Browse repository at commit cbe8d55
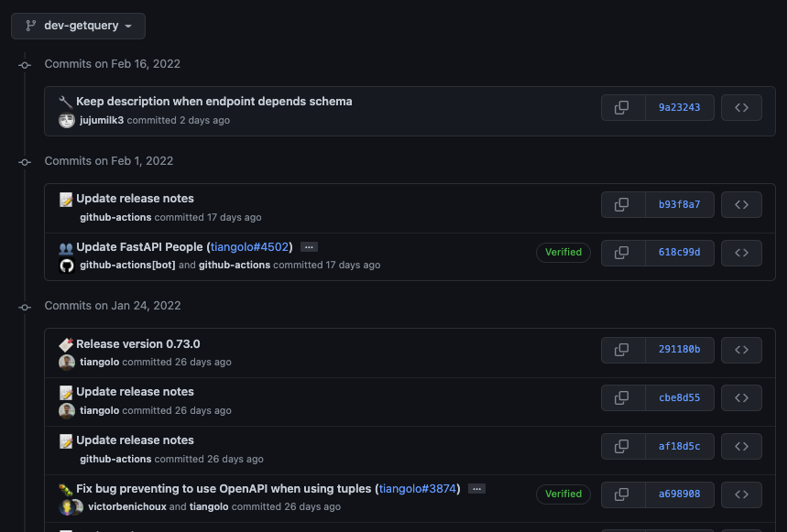Image resolution: width=787 pixels, height=532 pixels. click(741, 397)
